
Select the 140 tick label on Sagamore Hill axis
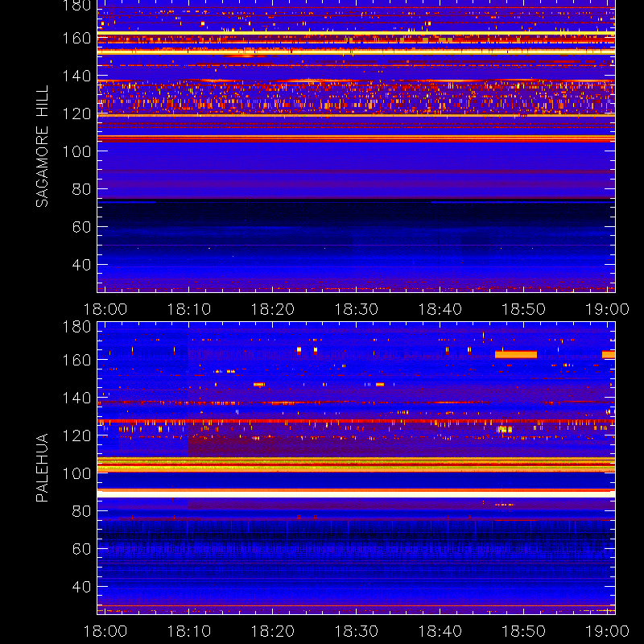click(x=76, y=76)
